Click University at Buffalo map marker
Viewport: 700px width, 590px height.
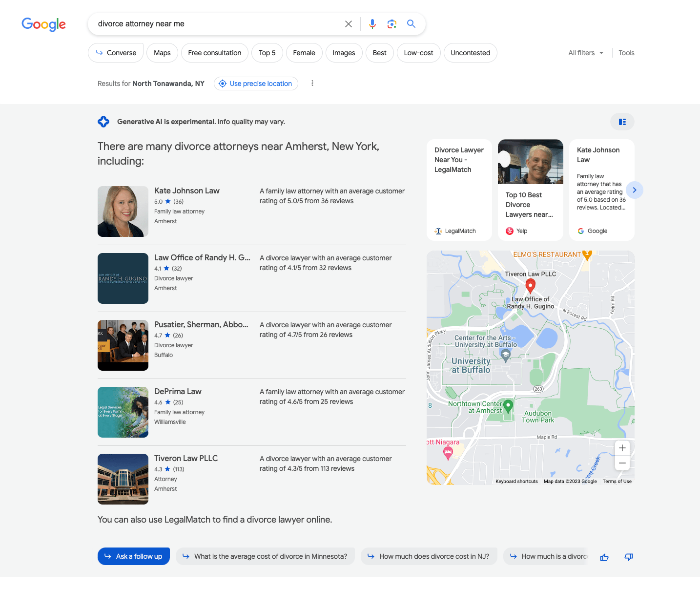coord(506,355)
